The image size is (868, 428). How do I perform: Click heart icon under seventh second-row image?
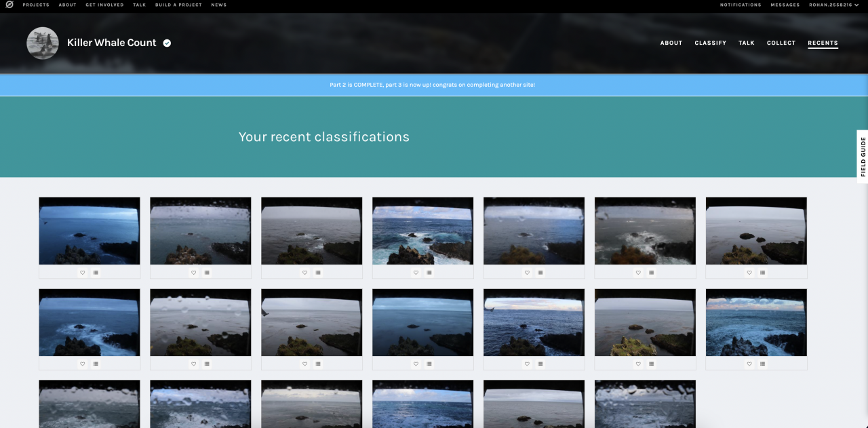[749, 364]
